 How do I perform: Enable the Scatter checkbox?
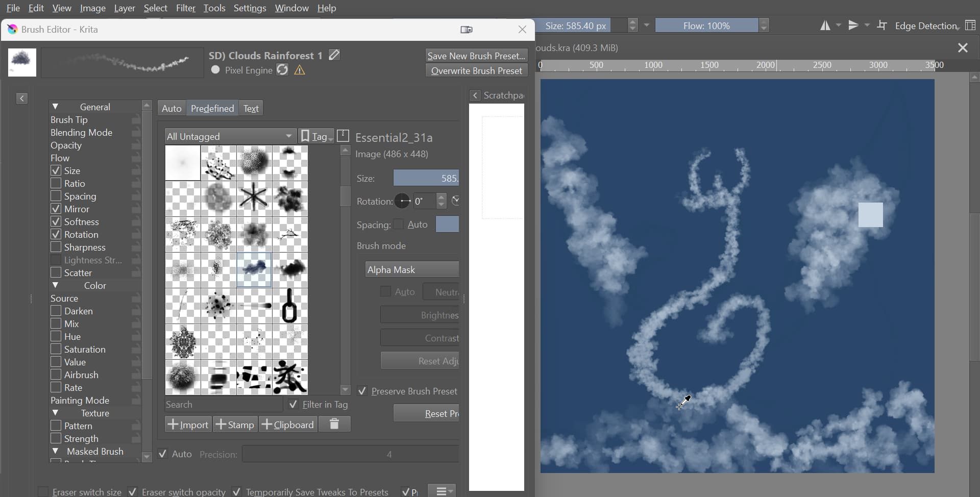point(56,272)
